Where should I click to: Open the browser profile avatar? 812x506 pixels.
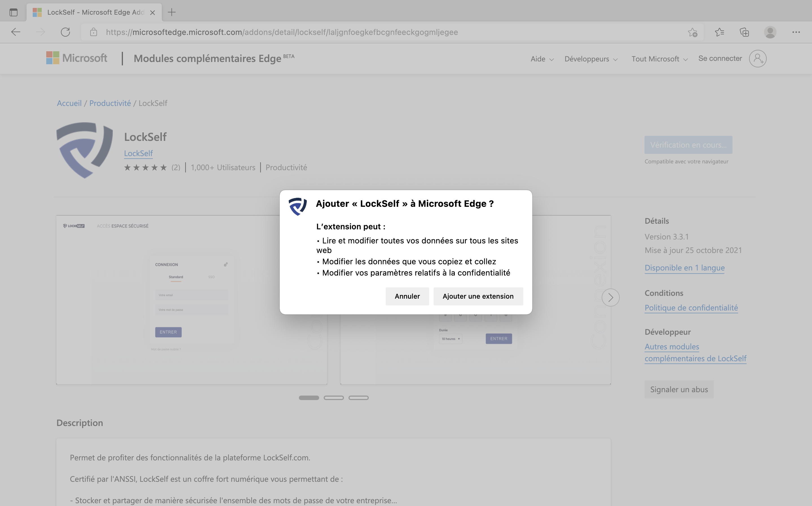point(770,32)
